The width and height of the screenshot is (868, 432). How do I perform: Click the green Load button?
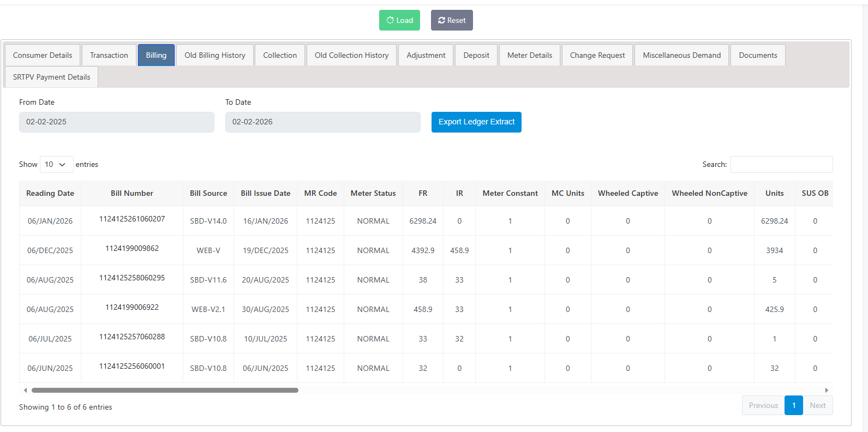[x=399, y=20]
